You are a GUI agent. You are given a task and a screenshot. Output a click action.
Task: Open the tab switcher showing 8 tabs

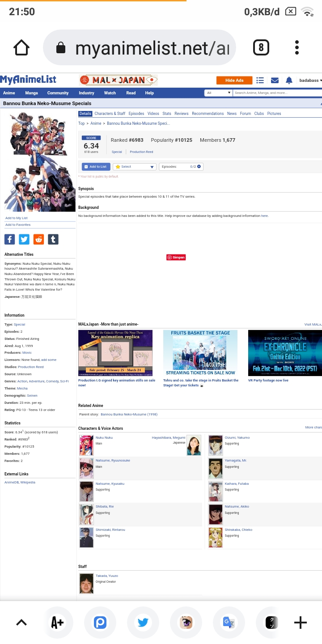pyautogui.click(x=261, y=47)
